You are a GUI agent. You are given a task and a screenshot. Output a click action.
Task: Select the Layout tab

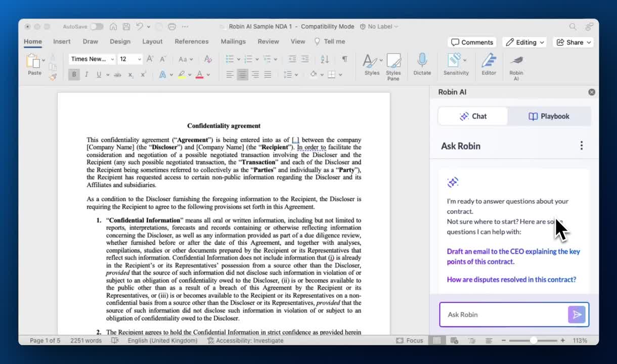(152, 41)
